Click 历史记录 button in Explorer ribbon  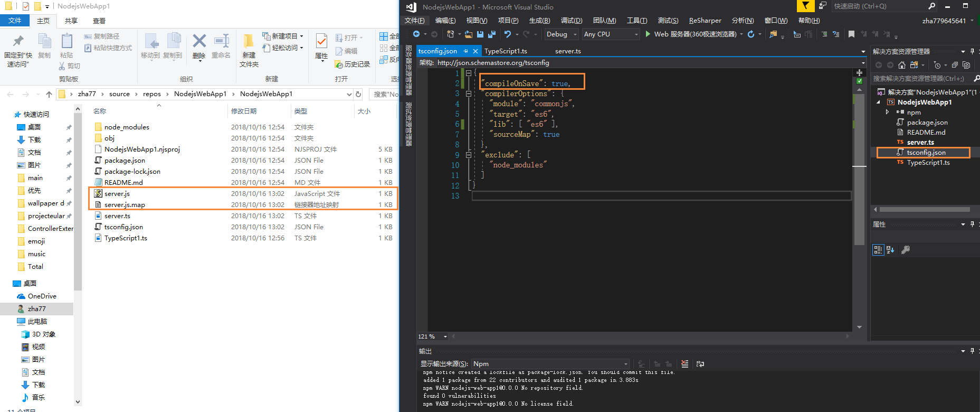click(353, 64)
